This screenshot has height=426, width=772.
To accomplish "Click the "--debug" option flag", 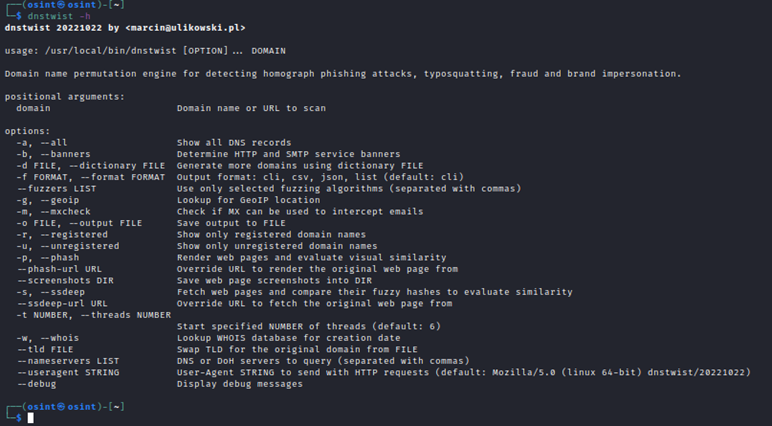I will coord(37,383).
